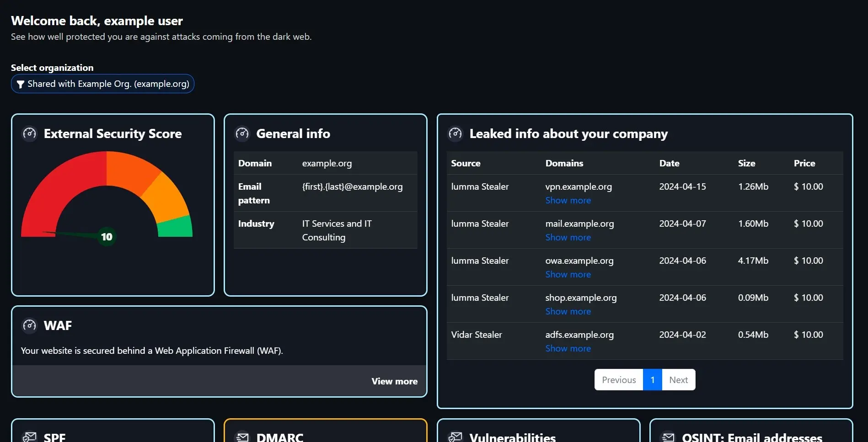868x442 pixels.
Task: Click the security score gauge needle value 10
Action: 107,237
